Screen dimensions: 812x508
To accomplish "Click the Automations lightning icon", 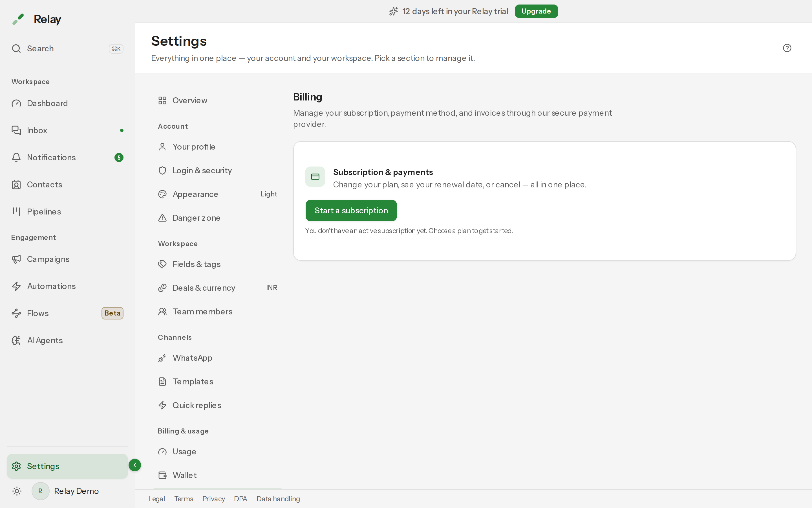I will coord(16,286).
